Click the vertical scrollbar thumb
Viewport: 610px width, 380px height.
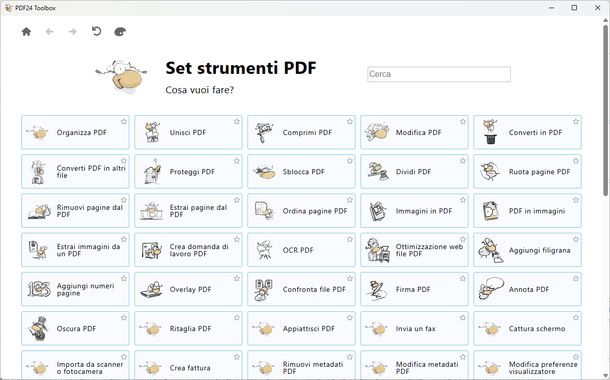[605, 109]
